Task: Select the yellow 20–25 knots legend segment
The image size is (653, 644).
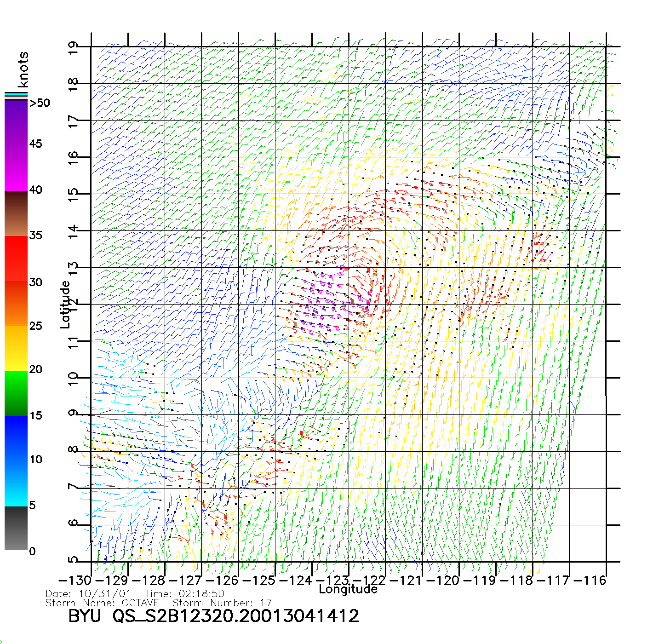Action: pos(16,348)
